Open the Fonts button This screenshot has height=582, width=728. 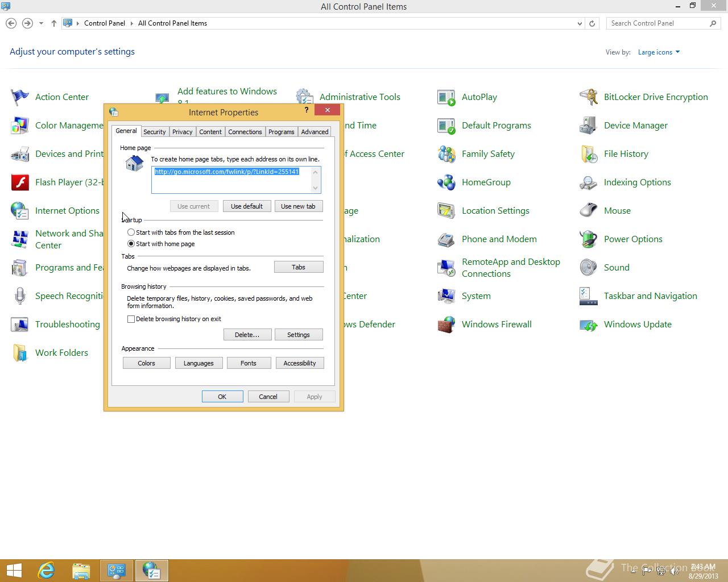[x=249, y=363]
